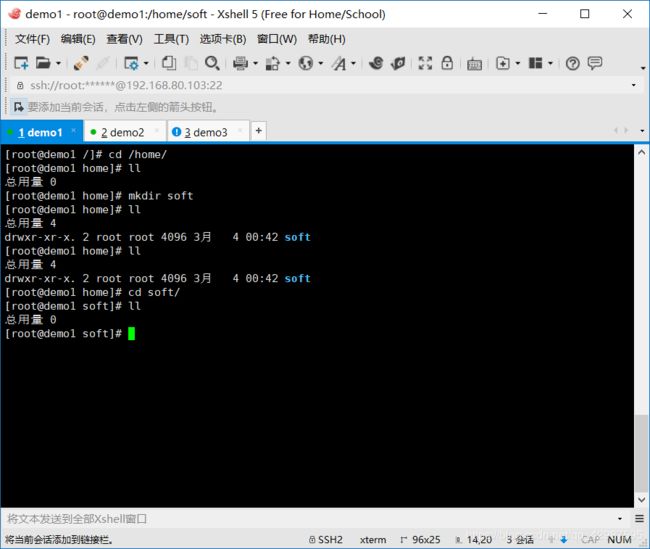Image resolution: width=650 pixels, height=549 pixels.
Task: Expand the layout arrangement dropdown arrow
Action: [550, 63]
